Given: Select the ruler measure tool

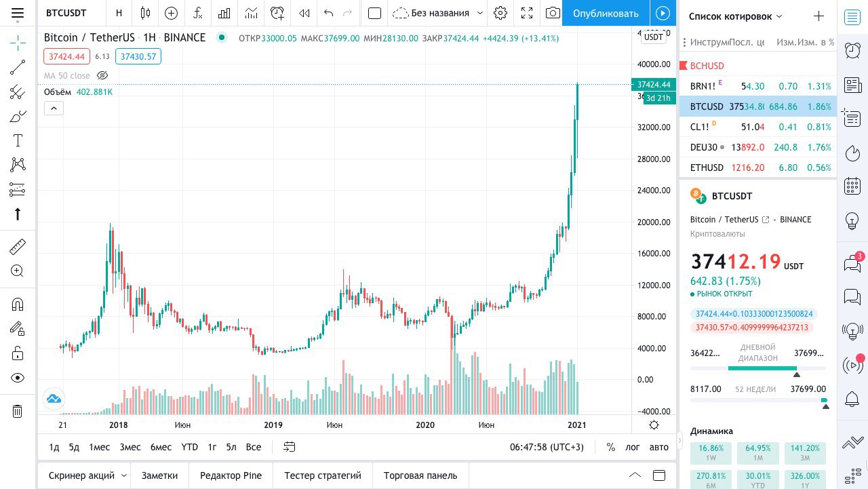Looking at the screenshot, I should [18, 246].
